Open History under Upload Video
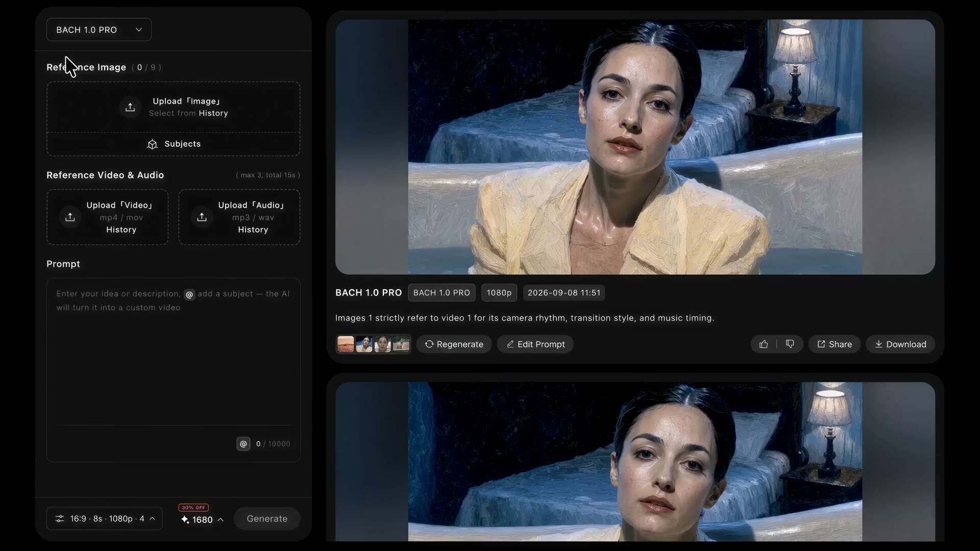 coord(121,230)
